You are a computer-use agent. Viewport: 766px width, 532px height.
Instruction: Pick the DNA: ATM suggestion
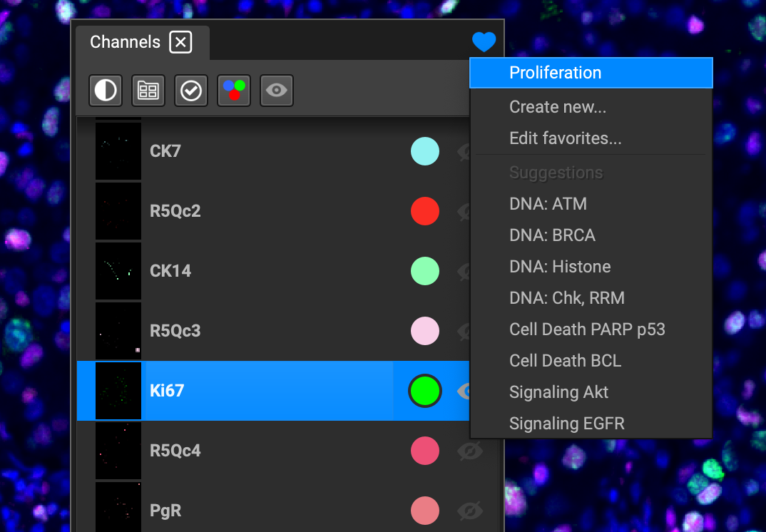tap(591, 204)
